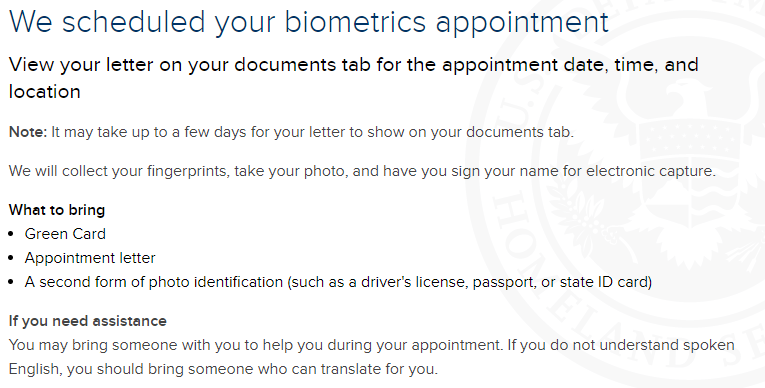Screen dimensions: 765x388
Task: Click the 'Green Card' list item
Action: pyautogui.click(x=65, y=234)
